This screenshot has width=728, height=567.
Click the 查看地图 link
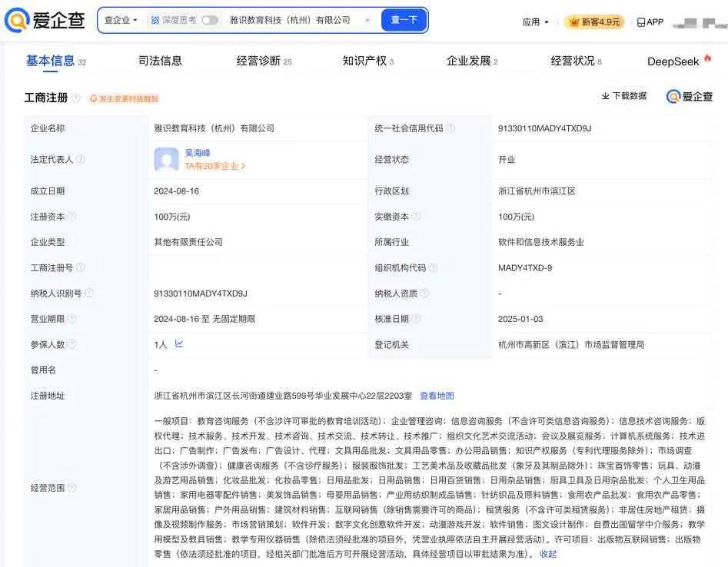tap(437, 396)
